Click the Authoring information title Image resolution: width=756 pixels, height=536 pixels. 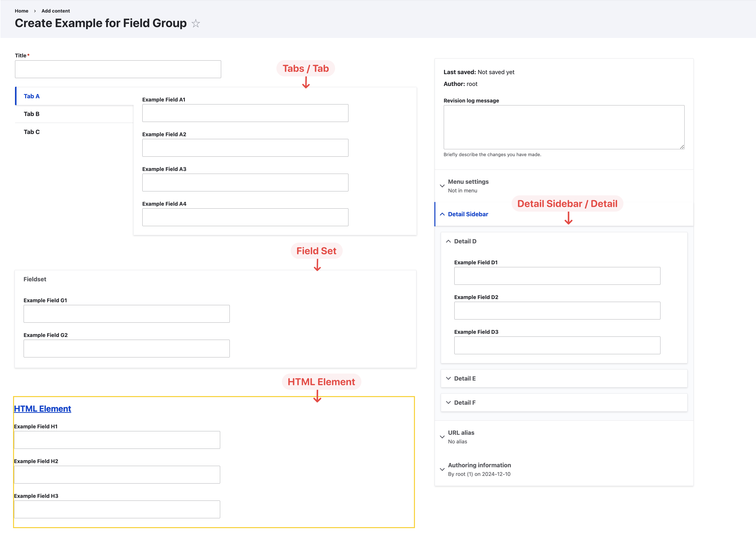479,465
